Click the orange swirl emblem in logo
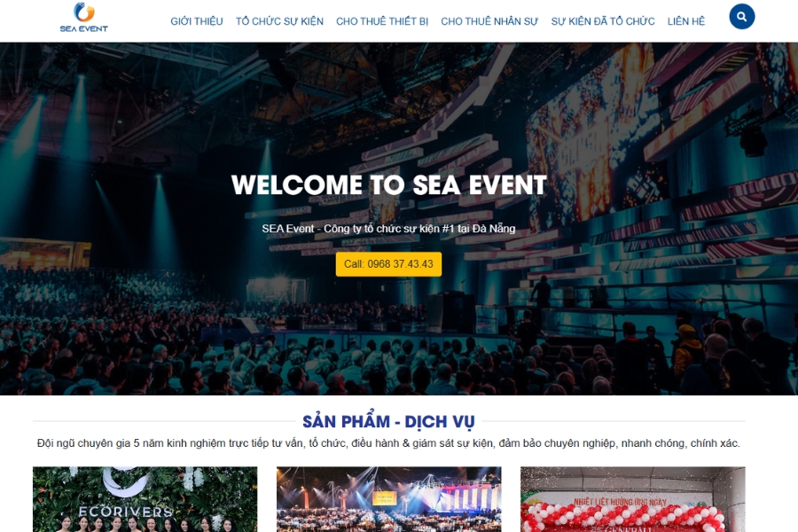 [x=84, y=12]
